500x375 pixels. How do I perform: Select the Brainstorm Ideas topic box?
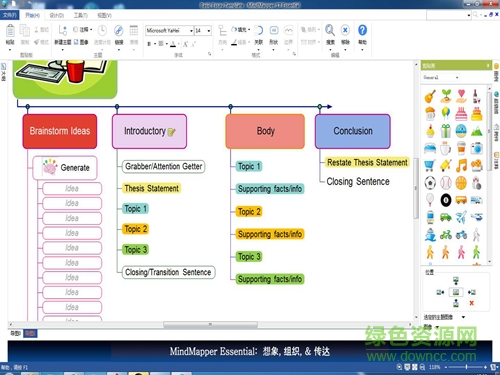point(60,131)
